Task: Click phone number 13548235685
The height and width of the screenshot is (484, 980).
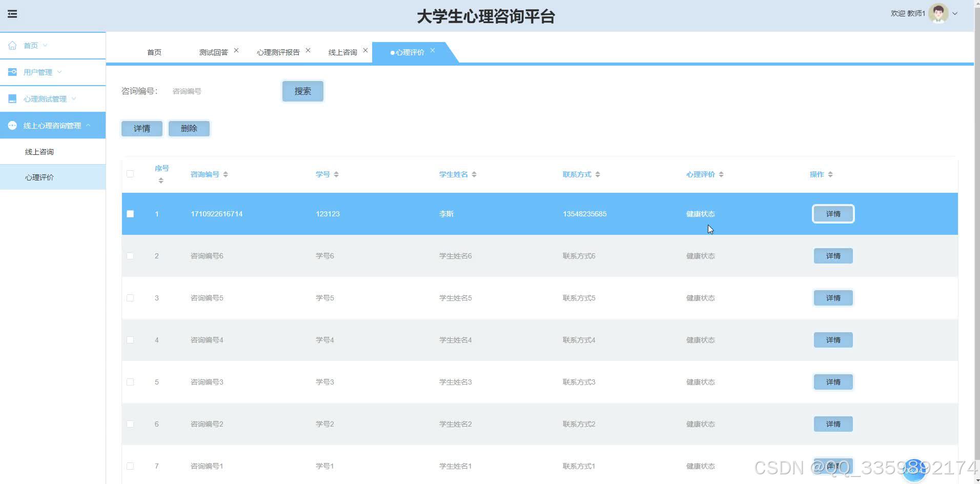Action: click(585, 214)
